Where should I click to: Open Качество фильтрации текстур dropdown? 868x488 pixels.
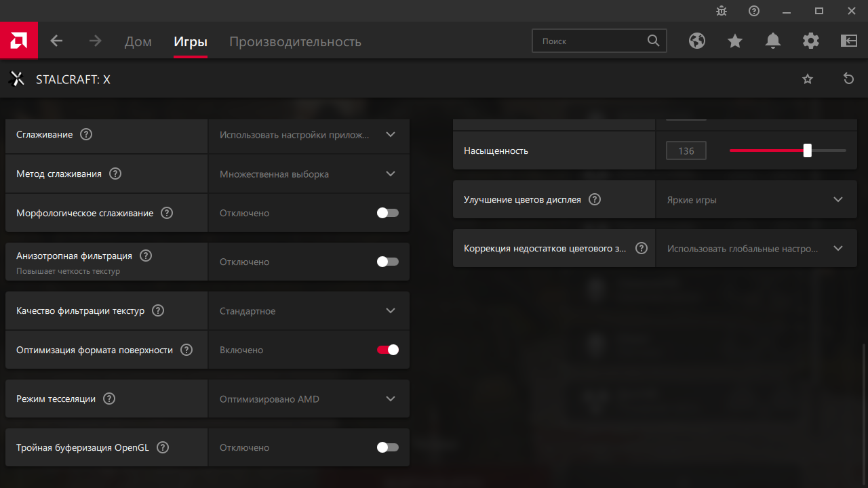(309, 310)
